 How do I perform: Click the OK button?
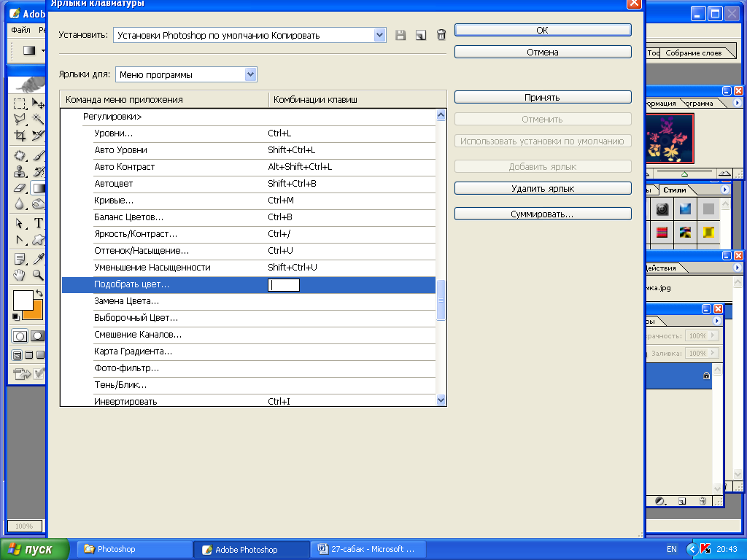coord(543,30)
